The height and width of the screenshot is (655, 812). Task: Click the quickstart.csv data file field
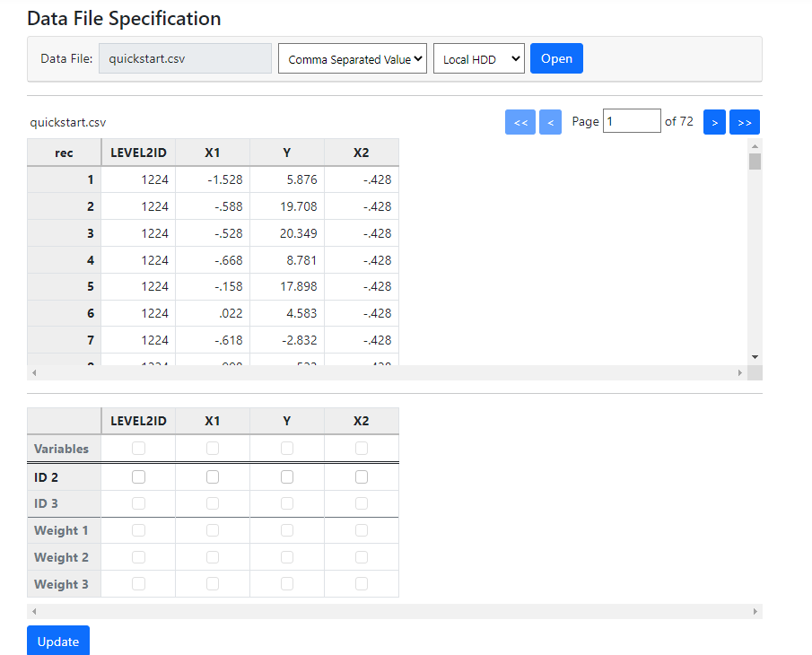[x=185, y=58]
